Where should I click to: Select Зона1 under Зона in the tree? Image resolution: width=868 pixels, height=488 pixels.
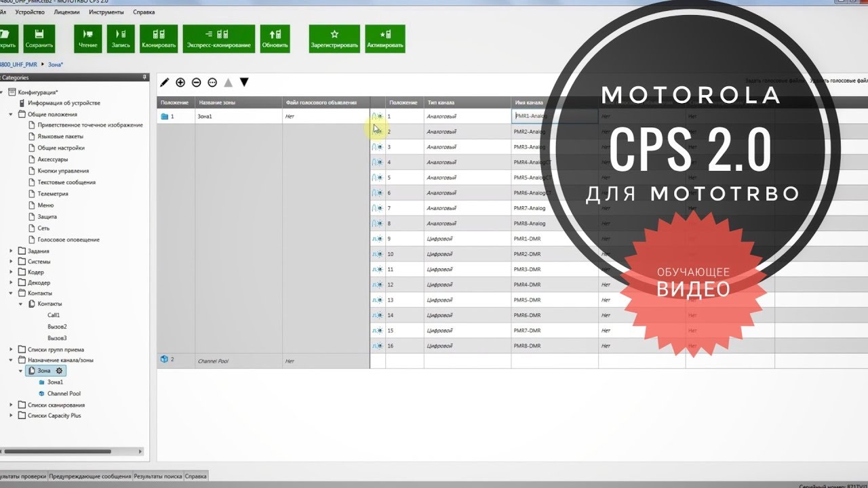55,382
